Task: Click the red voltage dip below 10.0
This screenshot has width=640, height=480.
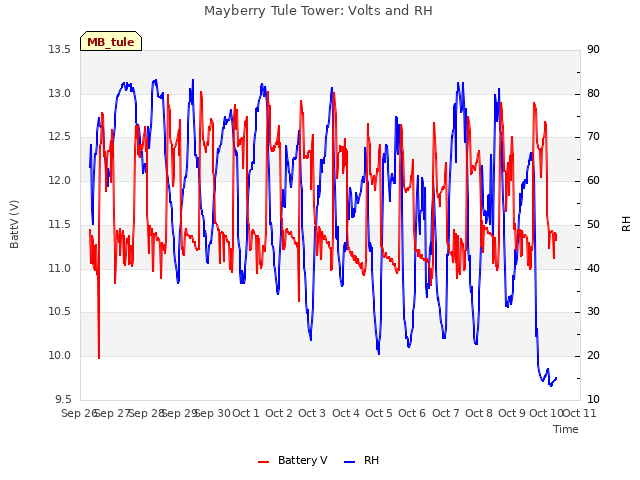Action: pyautogui.click(x=99, y=358)
